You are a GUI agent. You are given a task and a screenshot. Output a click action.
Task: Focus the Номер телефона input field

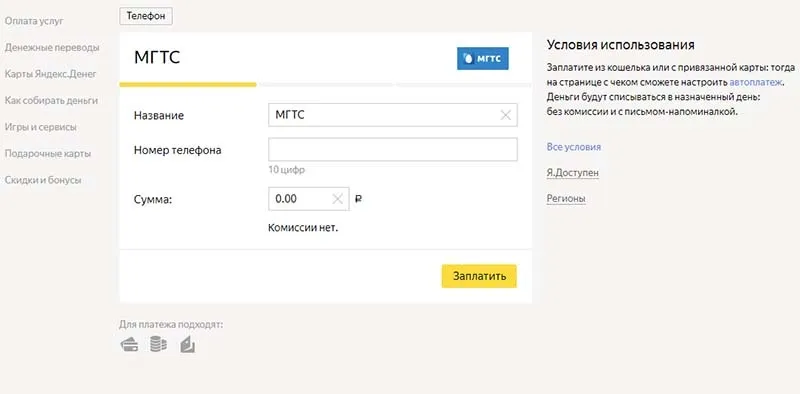click(x=393, y=150)
